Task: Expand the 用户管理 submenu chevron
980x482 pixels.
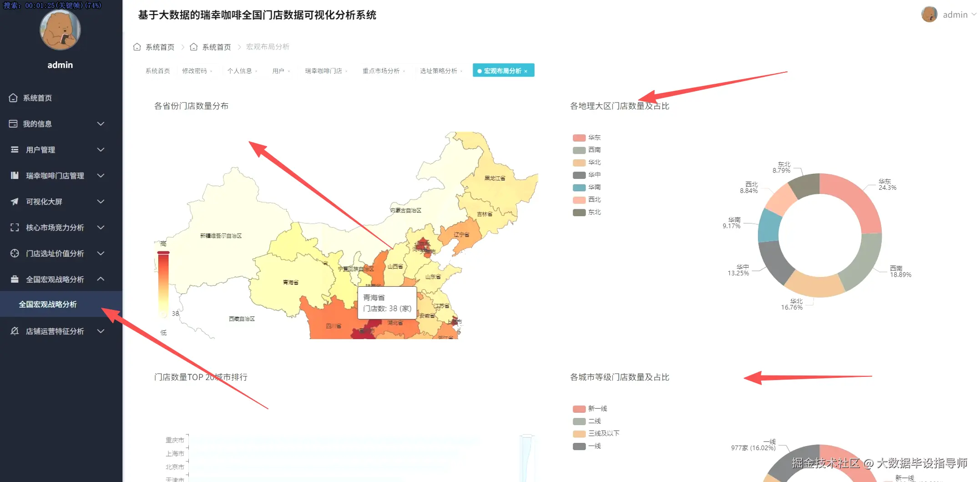Action: tap(101, 150)
